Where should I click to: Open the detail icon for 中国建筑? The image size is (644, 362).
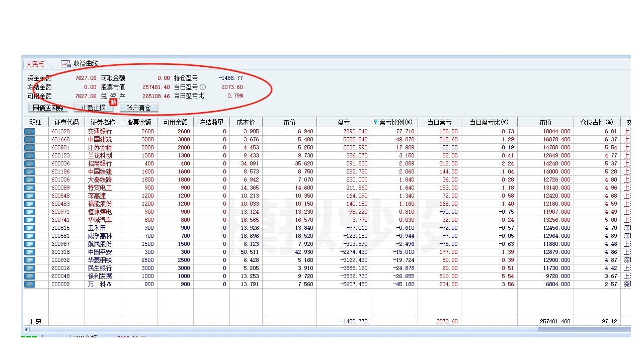[x=30, y=139]
